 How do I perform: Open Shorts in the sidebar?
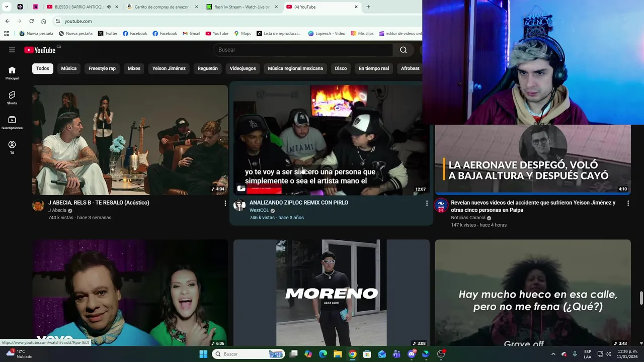(x=12, y=98)
